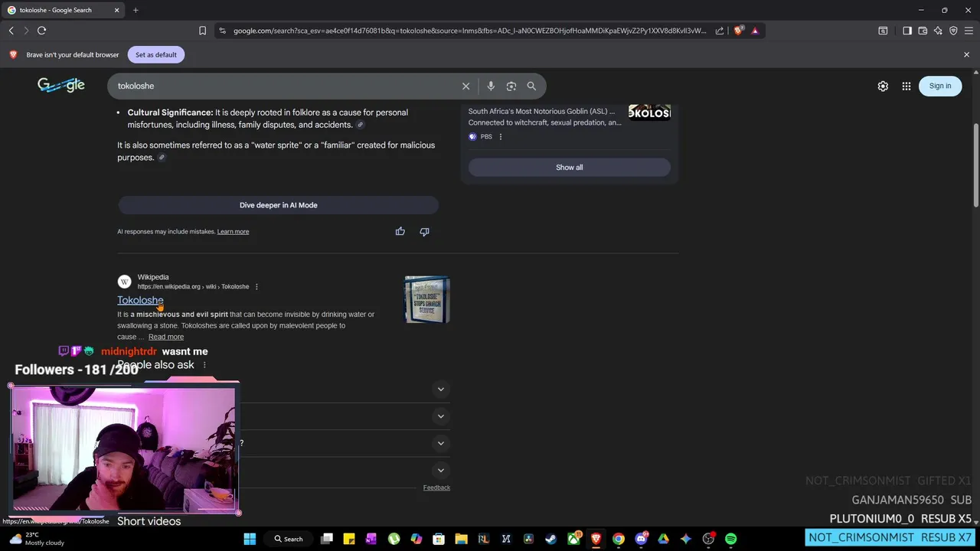Select the tokoloshe - Google Search tab
This screenshot has height=551, width=980.
click(x=63, y=10)
